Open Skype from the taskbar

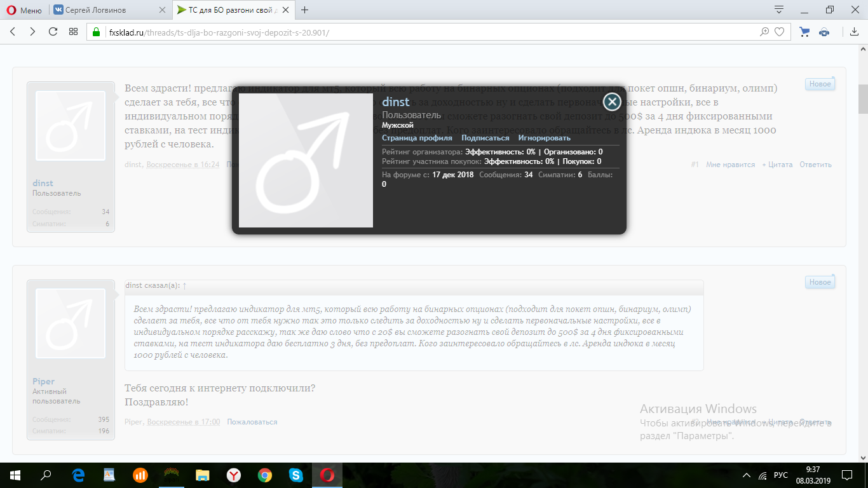pyautogui.click(x=296, y=475)
